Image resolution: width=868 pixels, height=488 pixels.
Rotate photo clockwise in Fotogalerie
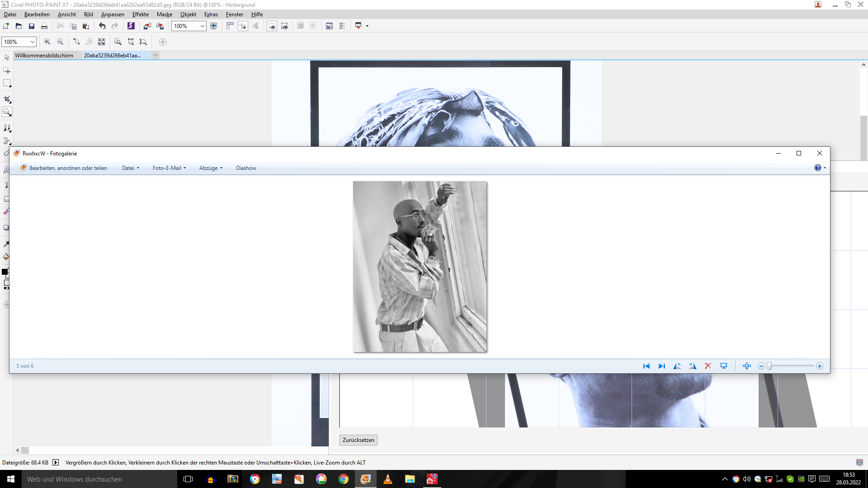(693, 366)
